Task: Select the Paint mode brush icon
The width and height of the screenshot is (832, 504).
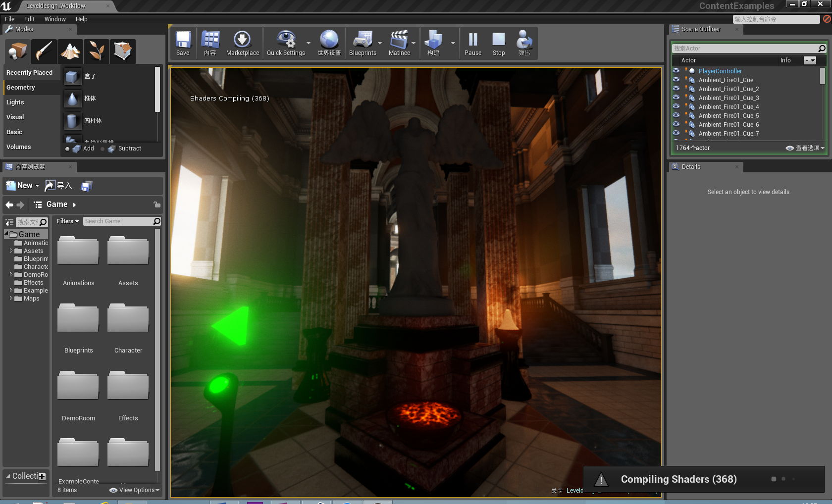Action: point(44,51)
